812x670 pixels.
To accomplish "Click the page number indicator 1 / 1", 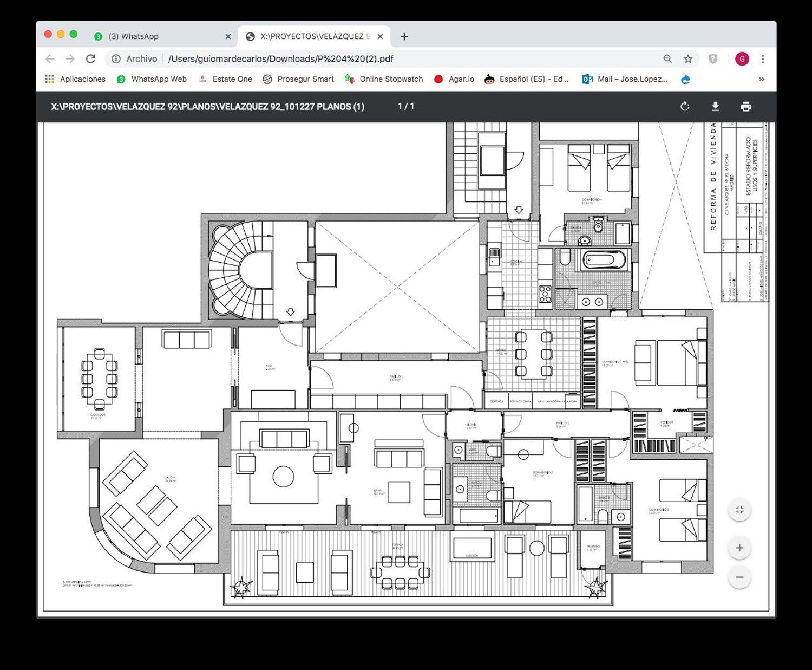I will pos(406,107).
